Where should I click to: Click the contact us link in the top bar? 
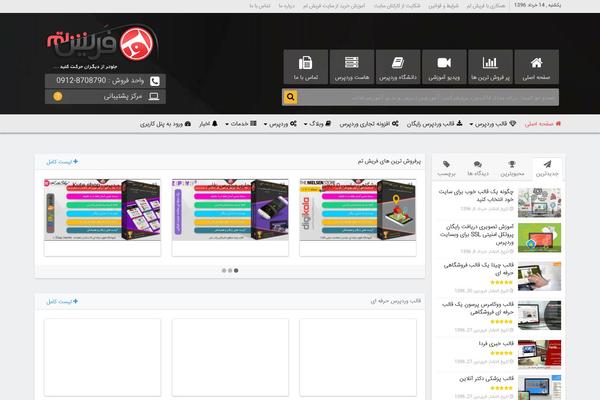260,6
